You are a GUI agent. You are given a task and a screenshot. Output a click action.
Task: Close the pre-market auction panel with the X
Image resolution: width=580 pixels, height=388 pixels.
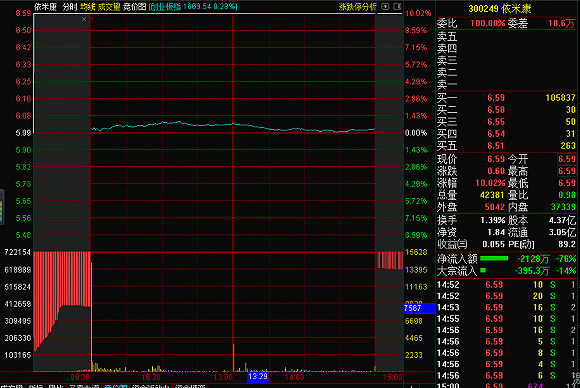coord(84,19)
